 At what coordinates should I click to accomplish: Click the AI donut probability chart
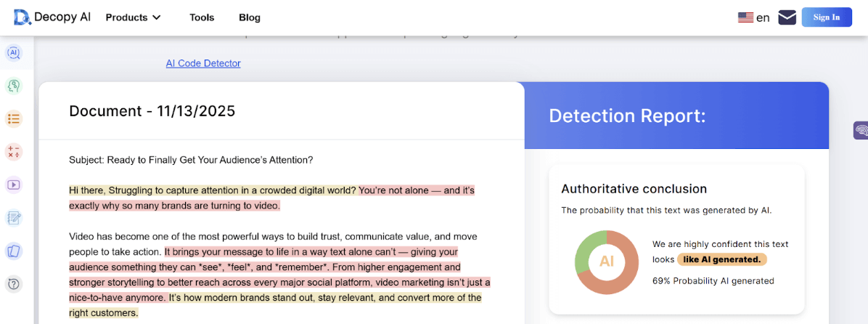click(607, 262)
